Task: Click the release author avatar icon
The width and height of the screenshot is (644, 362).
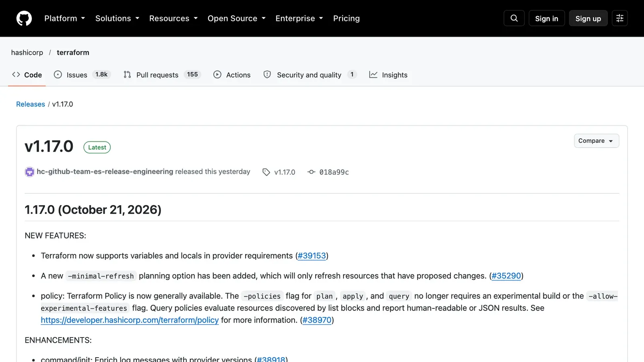Action: click(29, 172)
